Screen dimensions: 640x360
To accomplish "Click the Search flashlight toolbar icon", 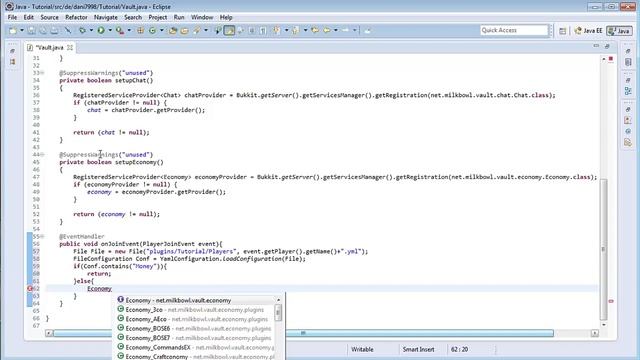I will (197, 31).
